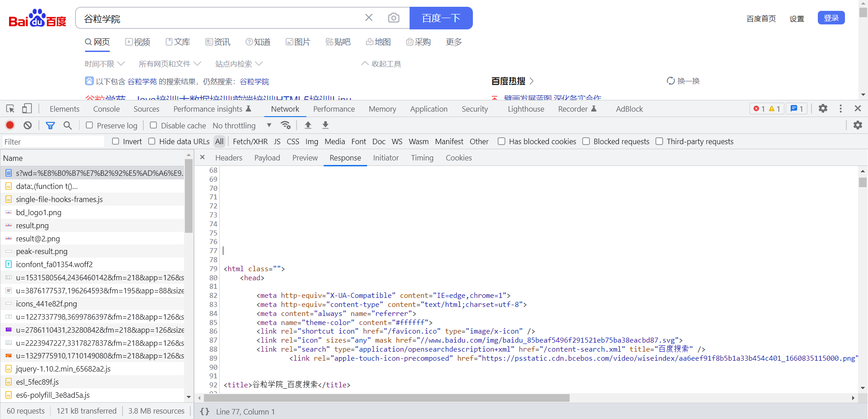Click the Baidu search input box
Screen dimensions: 868x419
coord(222,19)
